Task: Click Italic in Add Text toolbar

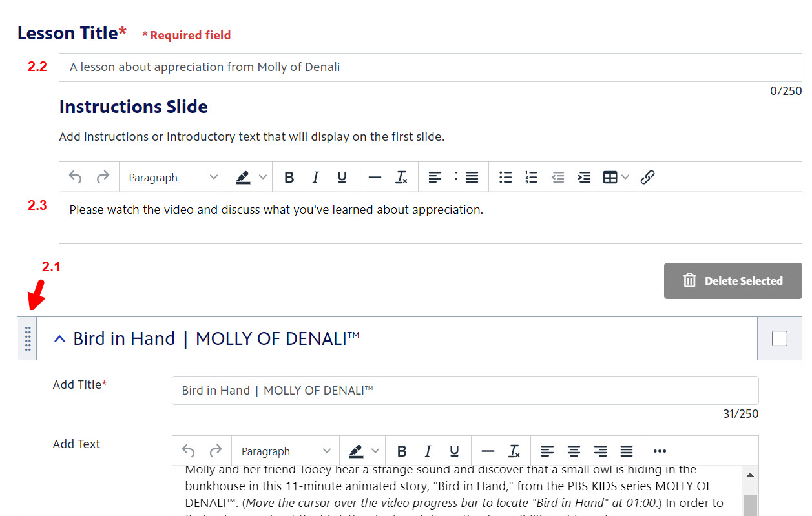Action: tap(428, 451)
